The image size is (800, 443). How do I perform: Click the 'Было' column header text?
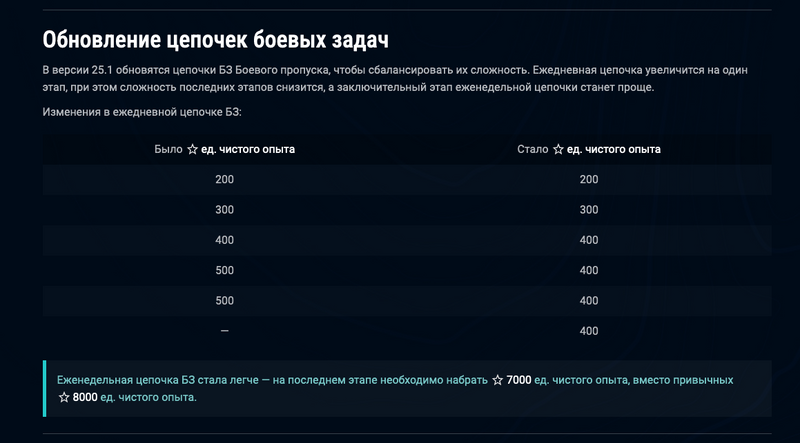[168, 150]
